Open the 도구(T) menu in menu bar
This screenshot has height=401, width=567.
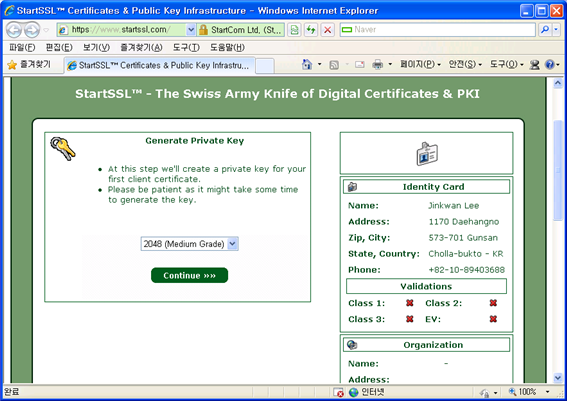coord(186,47)
